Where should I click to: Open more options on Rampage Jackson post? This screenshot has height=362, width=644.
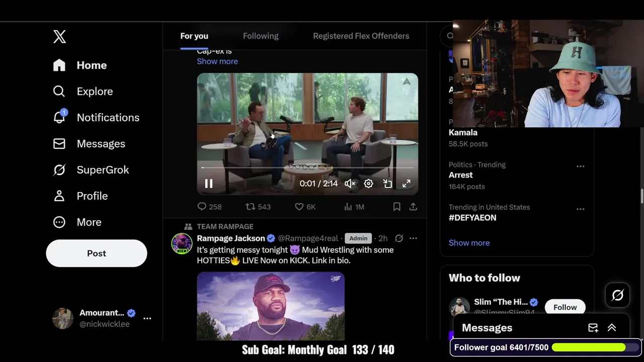[413, 238]
